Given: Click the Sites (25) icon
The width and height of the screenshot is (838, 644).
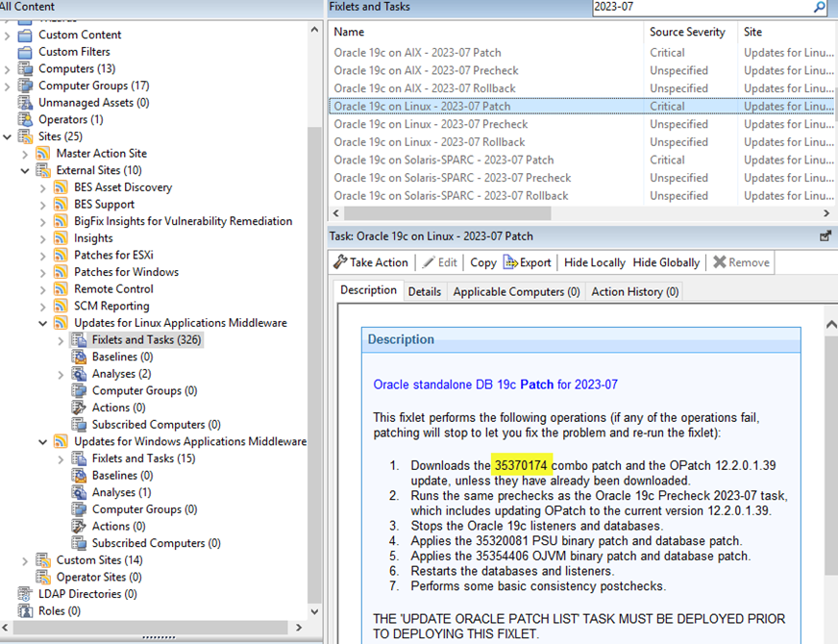Looking at the screenshot, I should click(25, 136).
